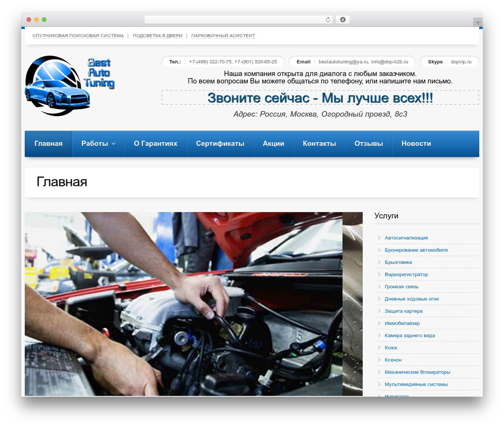Open the Контакты page
Image resolution: width=504 pixels, height=427 pixels.
click(x=319, y=144)
